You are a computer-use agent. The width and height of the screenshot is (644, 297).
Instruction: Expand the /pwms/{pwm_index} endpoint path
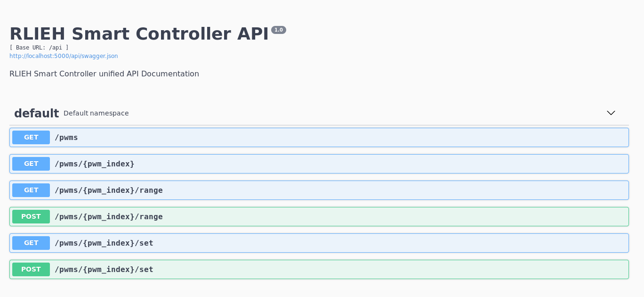coord(95,164)
